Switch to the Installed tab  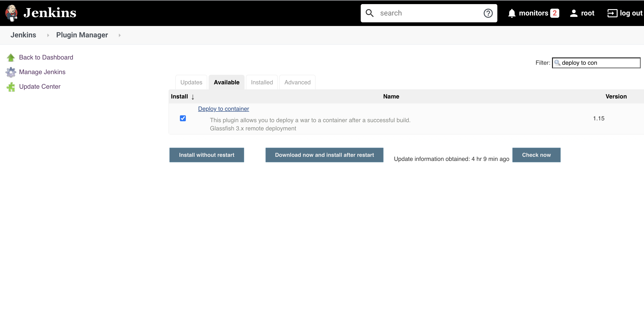point(262,82)
